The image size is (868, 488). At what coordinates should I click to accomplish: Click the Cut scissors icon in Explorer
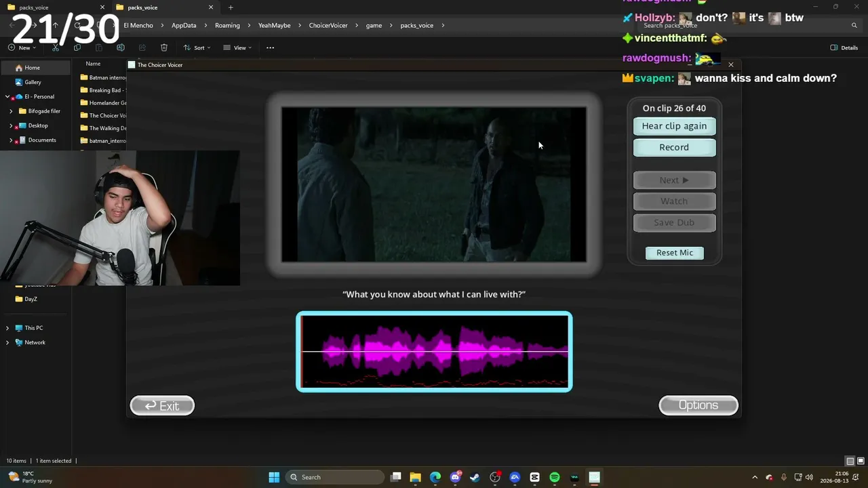click(x=56, y=47)
